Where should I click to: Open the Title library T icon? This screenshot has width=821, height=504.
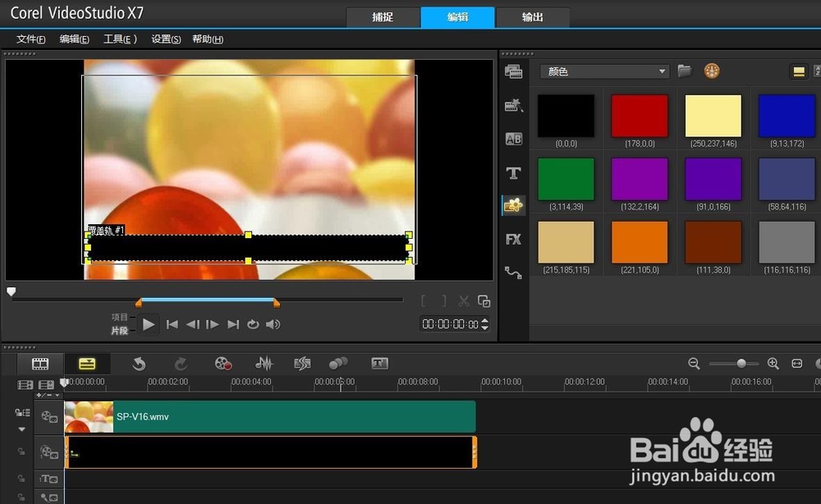click(x=513, y=172)
